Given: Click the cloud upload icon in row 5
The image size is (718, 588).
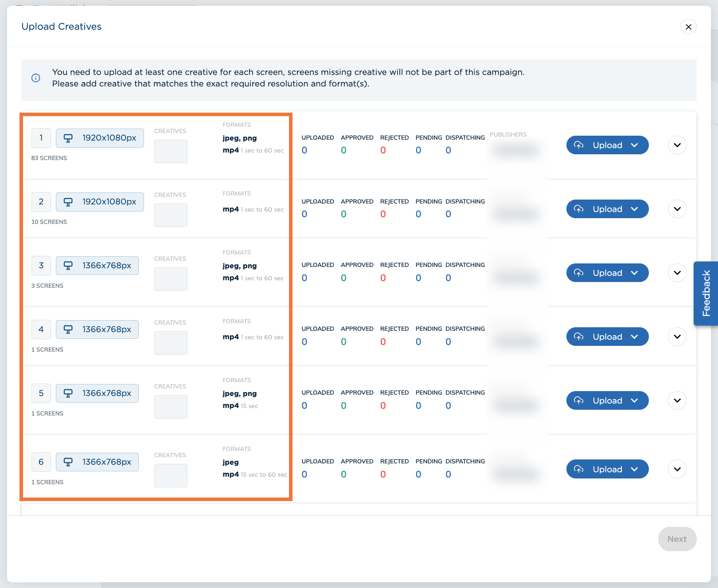Looking at the screenshot, I should coord(579,400).
